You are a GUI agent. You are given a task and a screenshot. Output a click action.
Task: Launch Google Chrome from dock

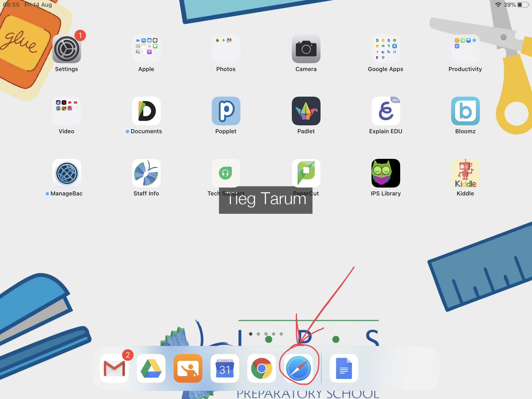coord(261,368)
